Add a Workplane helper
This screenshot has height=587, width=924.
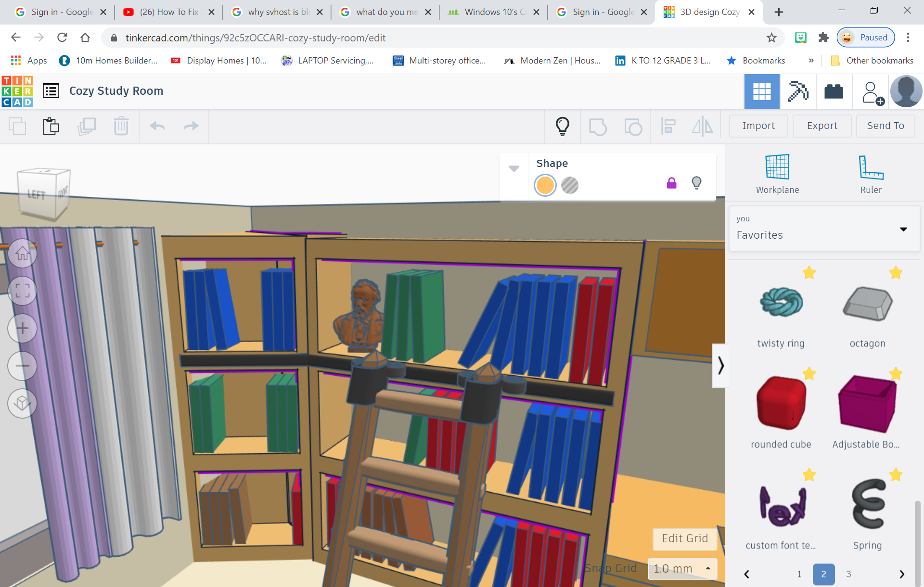click(777, 172)
